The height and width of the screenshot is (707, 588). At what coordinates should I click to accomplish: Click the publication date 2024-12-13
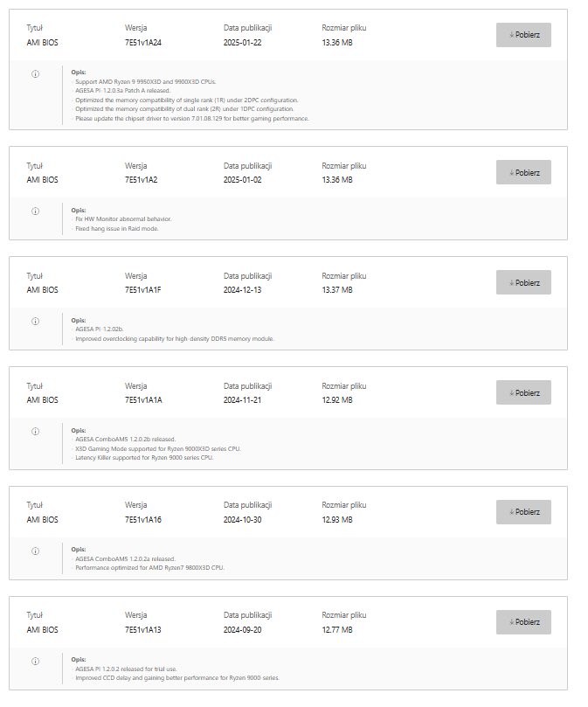tap(244, 290)
